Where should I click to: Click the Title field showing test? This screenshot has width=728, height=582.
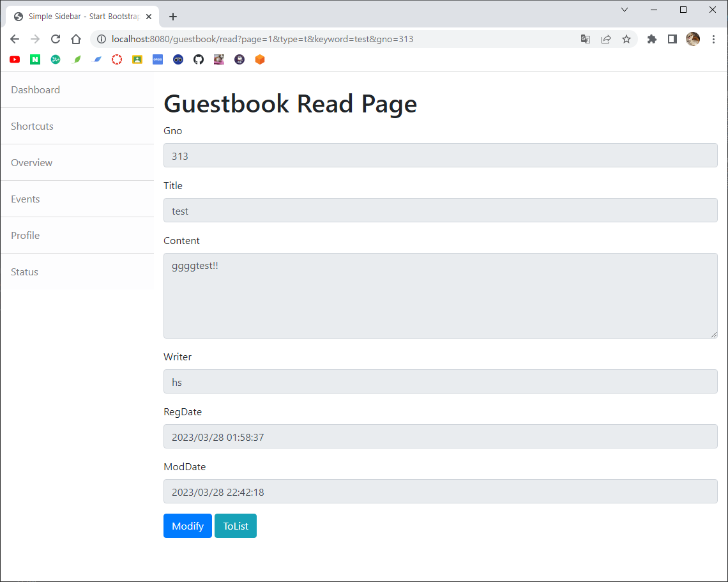tap(440, 210)
